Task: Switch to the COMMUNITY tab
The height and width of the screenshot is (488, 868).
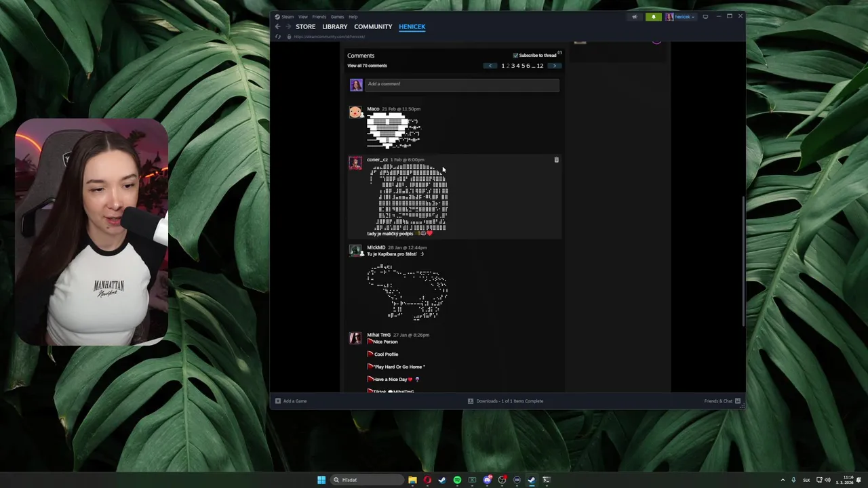Action: point(373,26)
